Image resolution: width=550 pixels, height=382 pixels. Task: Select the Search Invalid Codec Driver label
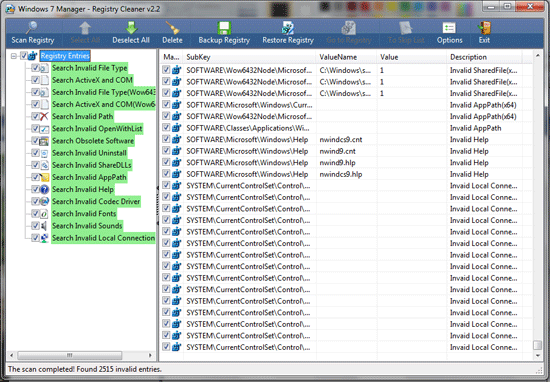click(96, 201)
